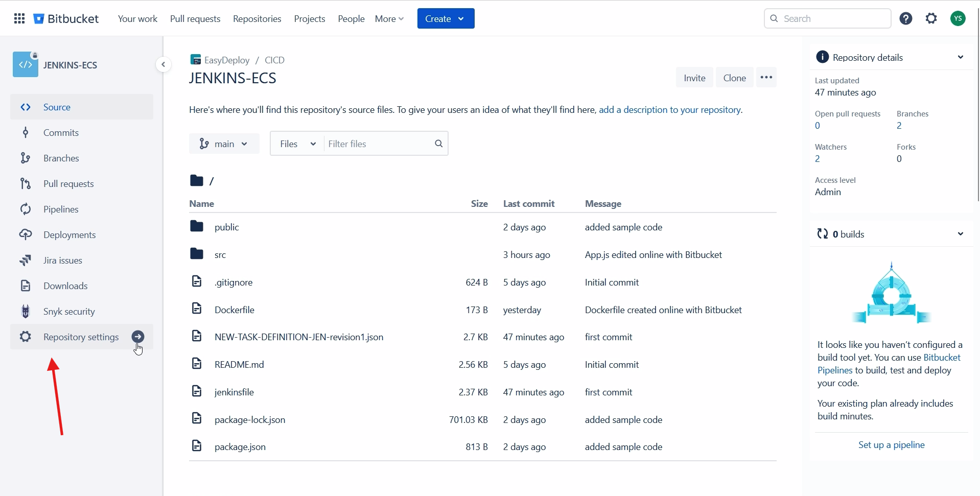Open Deployments in the sidebar

click(82, 234)
